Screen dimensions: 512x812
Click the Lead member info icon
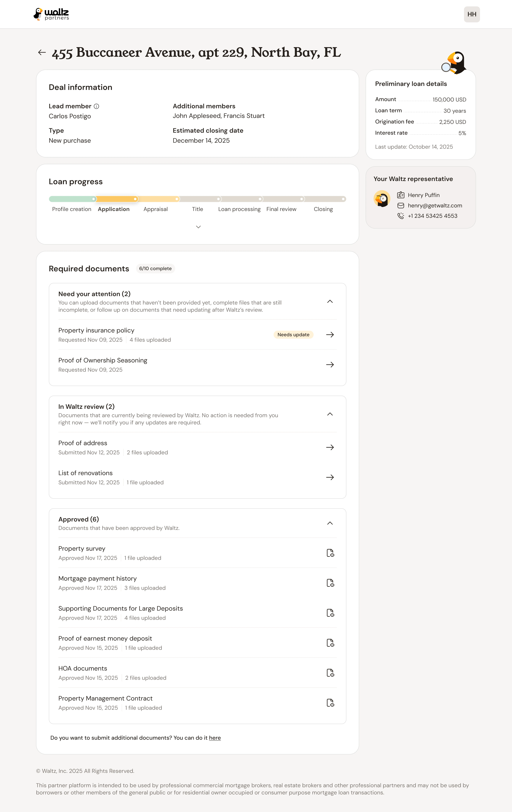pos(97,106)
